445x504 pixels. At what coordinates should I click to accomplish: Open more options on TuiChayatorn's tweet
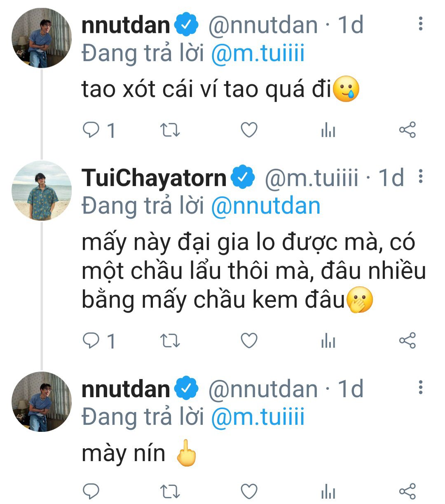tap(420, 177)
